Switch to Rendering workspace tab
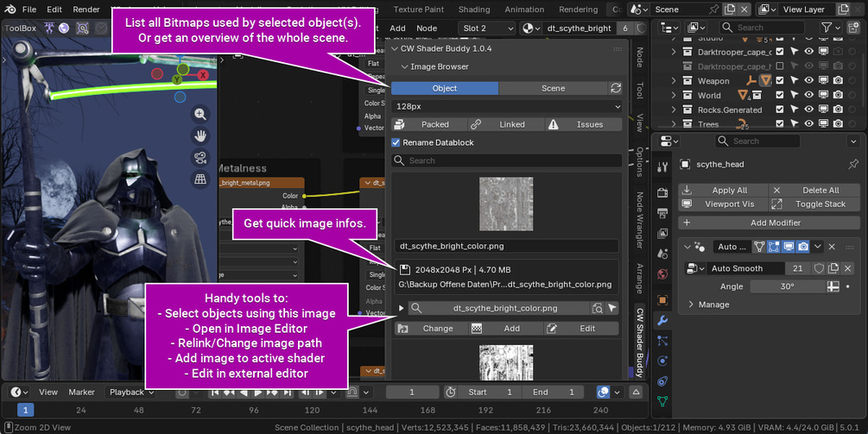 point(579,9)
